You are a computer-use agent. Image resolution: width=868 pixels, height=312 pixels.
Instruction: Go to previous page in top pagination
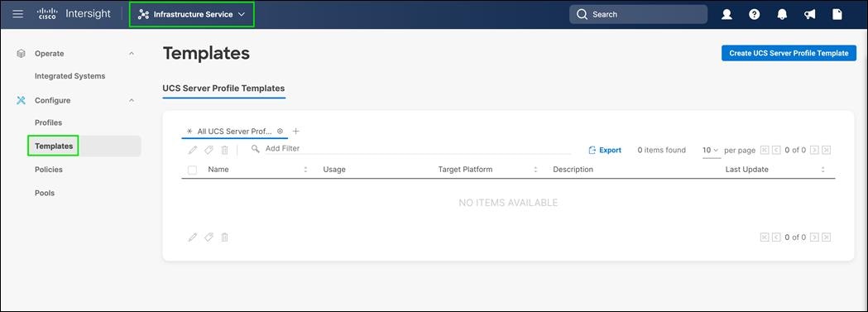[x=777, y=150]
